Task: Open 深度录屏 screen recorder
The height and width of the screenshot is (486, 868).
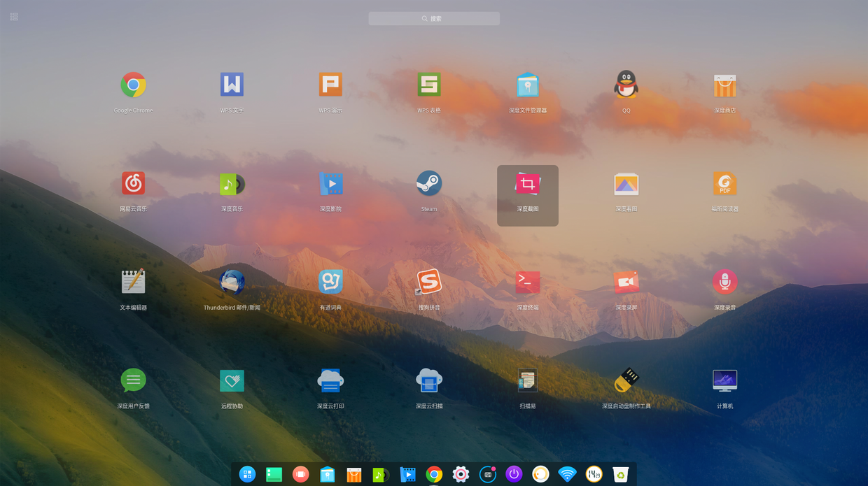Action: [x=626, y=282]
